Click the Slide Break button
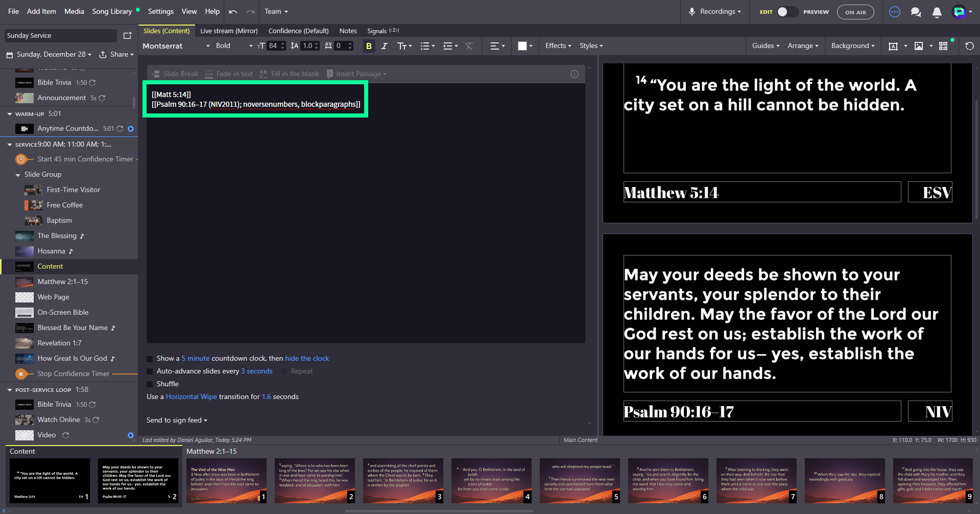 coord(175,74)
